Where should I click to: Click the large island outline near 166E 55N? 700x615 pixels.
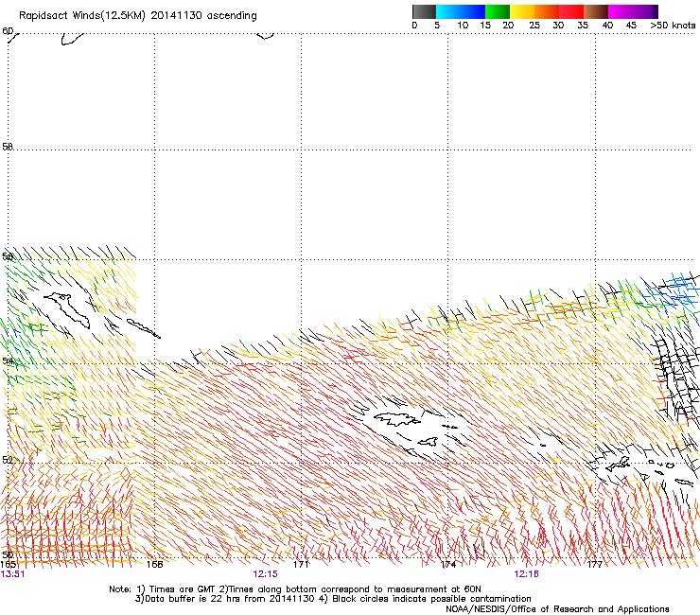tap(67, 309)
